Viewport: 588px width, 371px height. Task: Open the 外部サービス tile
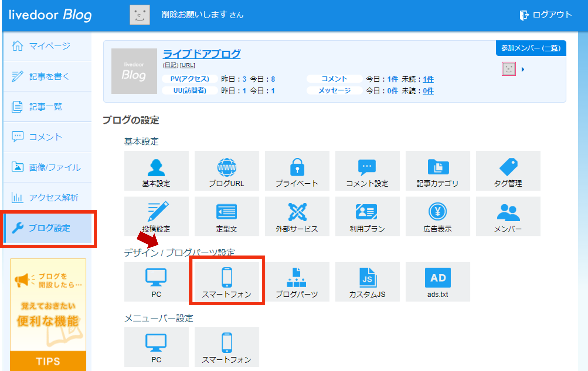pos(297,216)
